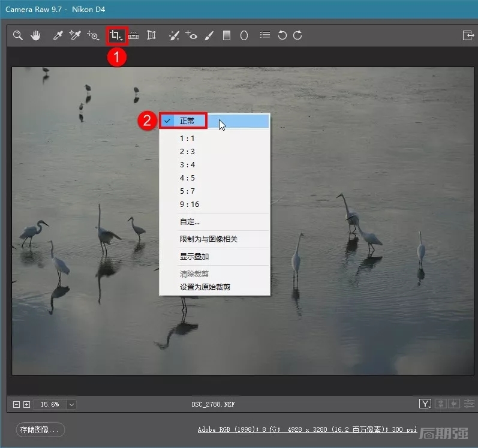
Task: Choose the 1 : 1 crop ratio
Action: coord(215,139)
